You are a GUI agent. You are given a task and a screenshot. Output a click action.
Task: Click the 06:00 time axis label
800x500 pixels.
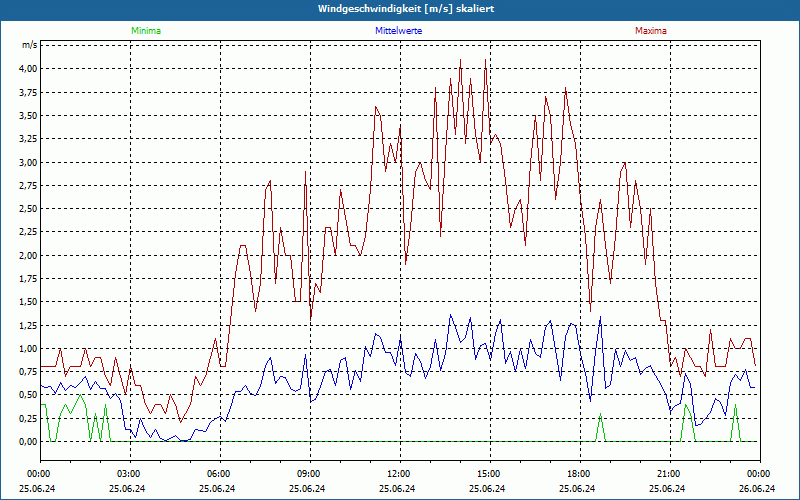point(220,474)
